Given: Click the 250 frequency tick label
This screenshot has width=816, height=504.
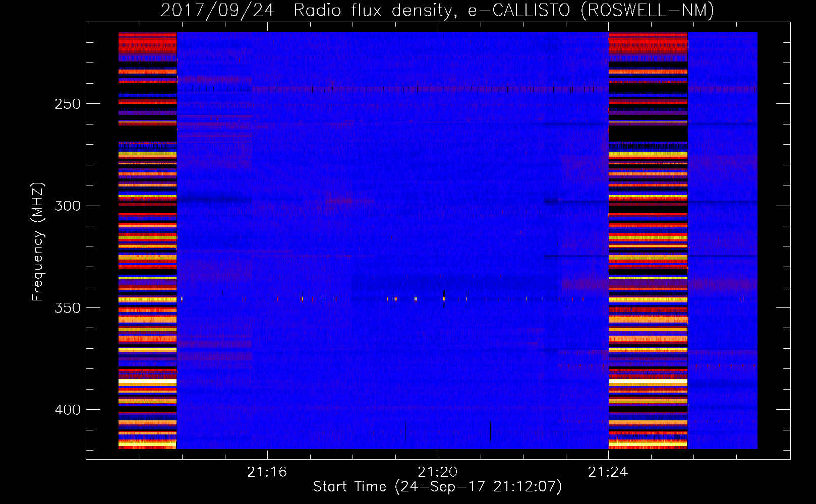Looking at the screenshot, I should pyautogui.click(x=68, y=104).
